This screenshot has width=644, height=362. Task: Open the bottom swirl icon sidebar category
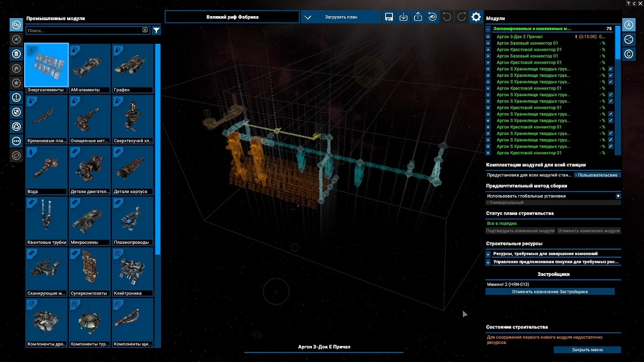(17, 156)
